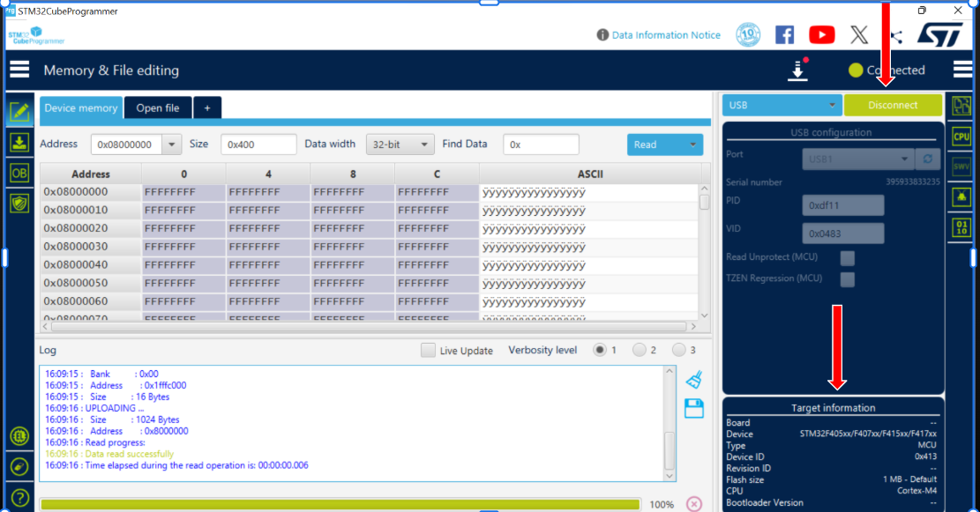This screenshot has width=980, height=512.
Task: Open the SWV viewer icon
Action: [x=961, y=167]
